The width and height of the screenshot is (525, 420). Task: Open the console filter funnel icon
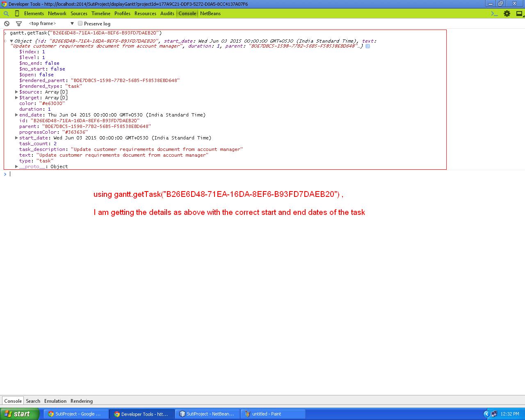18,24
